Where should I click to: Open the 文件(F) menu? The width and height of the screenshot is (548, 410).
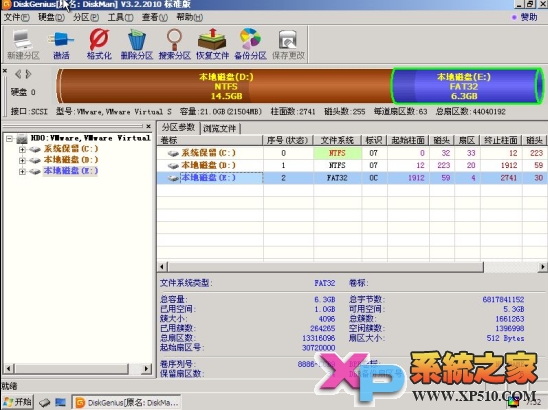[16, 17]
